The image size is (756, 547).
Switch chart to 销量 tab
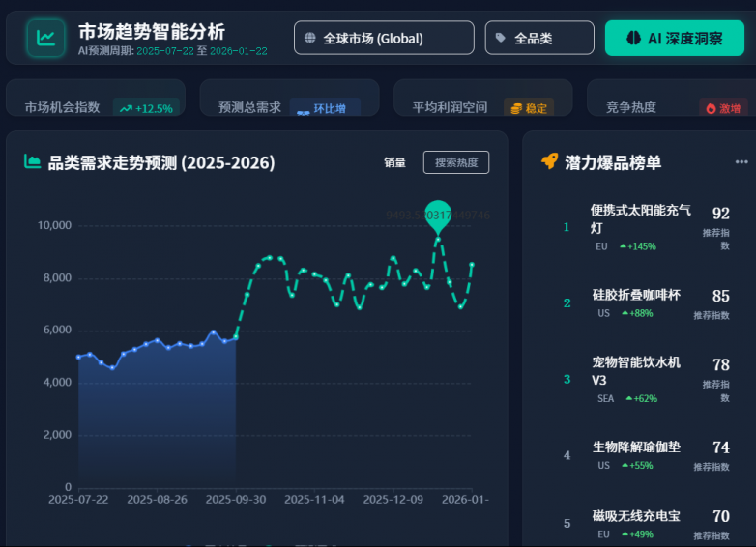tap(394, 162)
